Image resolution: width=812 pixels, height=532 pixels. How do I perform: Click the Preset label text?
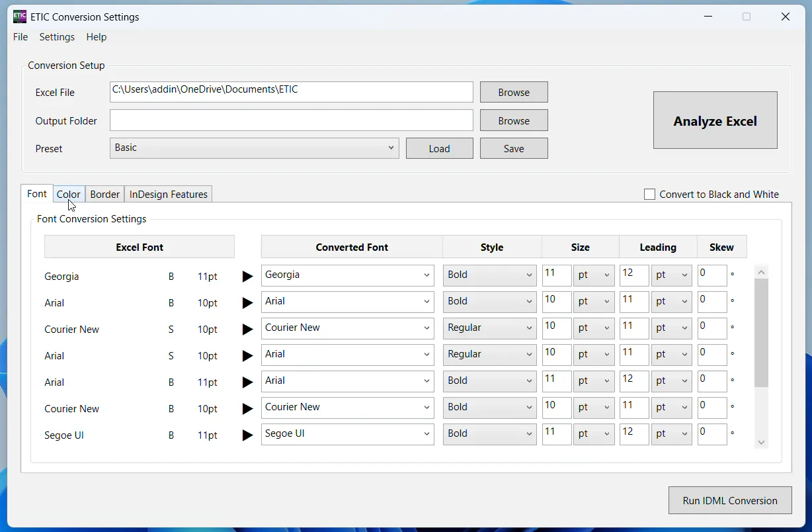[x=49, y=149]
